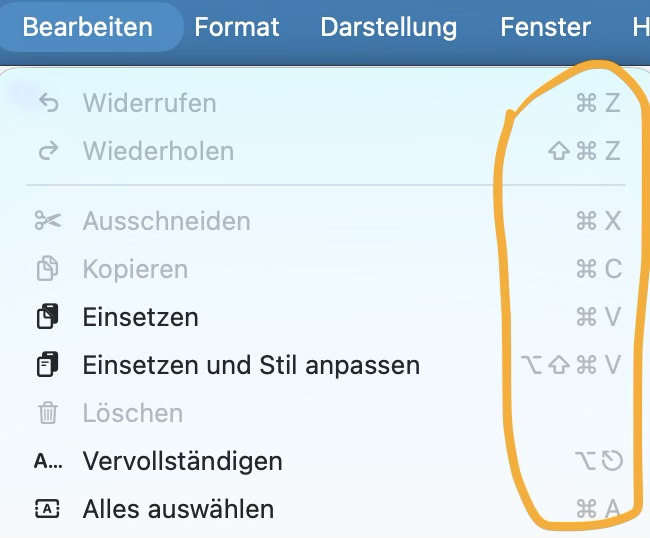Image resolution: width=650 pixels, height=538 pixels.
Task: Choose the Vervollständigen menu entry
Action: tap(325, 461)
